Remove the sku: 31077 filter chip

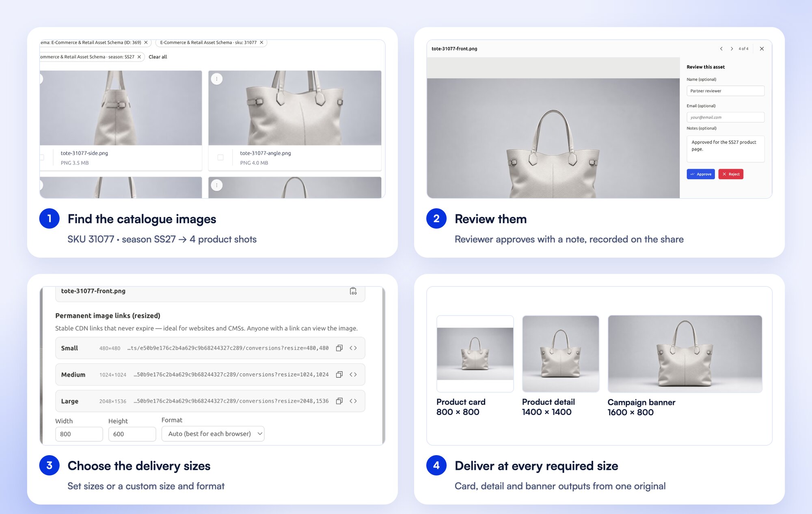(x=261, y=42)
